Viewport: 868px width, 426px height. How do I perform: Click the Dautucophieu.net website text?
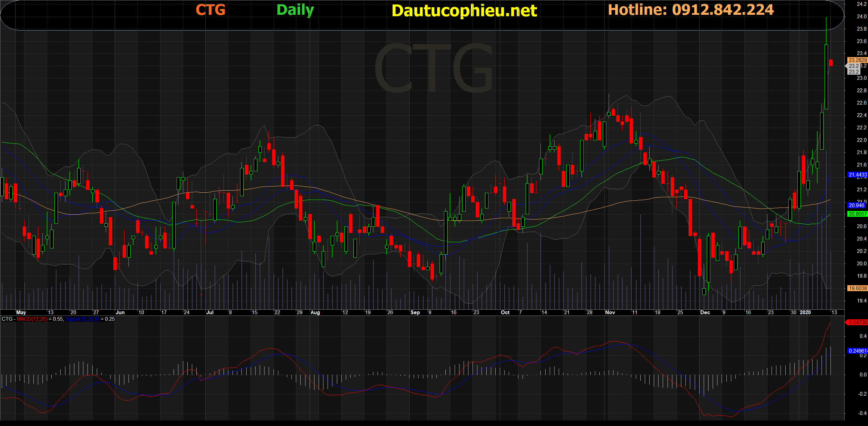(464, 11)
